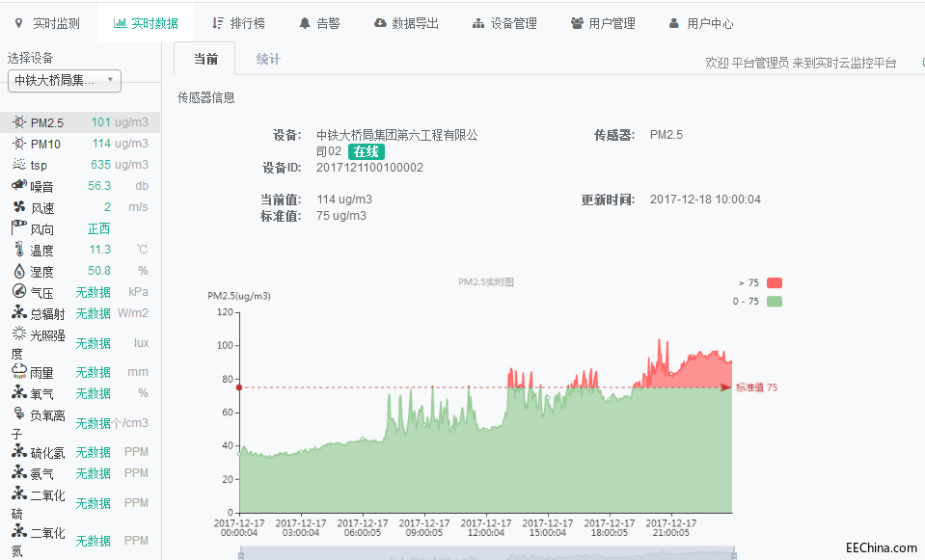Viewport: 925px width, 560px height.
Task: Click the air pressure (气压) gauge icon
Action: 19,292
